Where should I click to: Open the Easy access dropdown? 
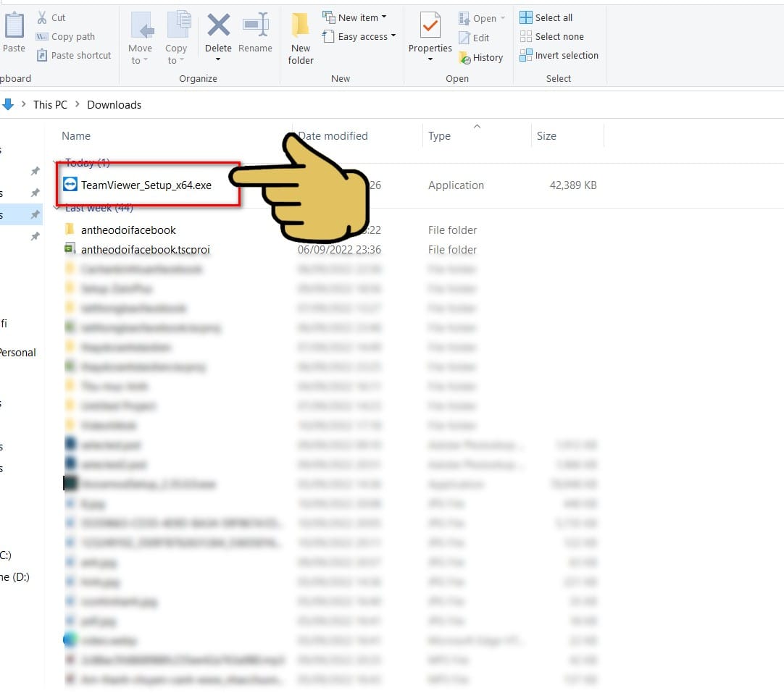click(x=359, y=36)
